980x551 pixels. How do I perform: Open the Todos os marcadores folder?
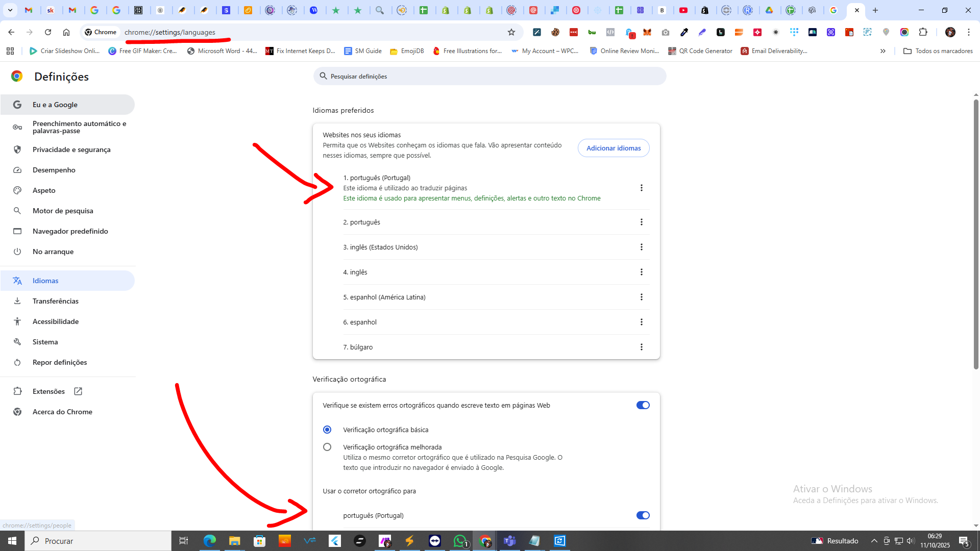tap(938, 51)
